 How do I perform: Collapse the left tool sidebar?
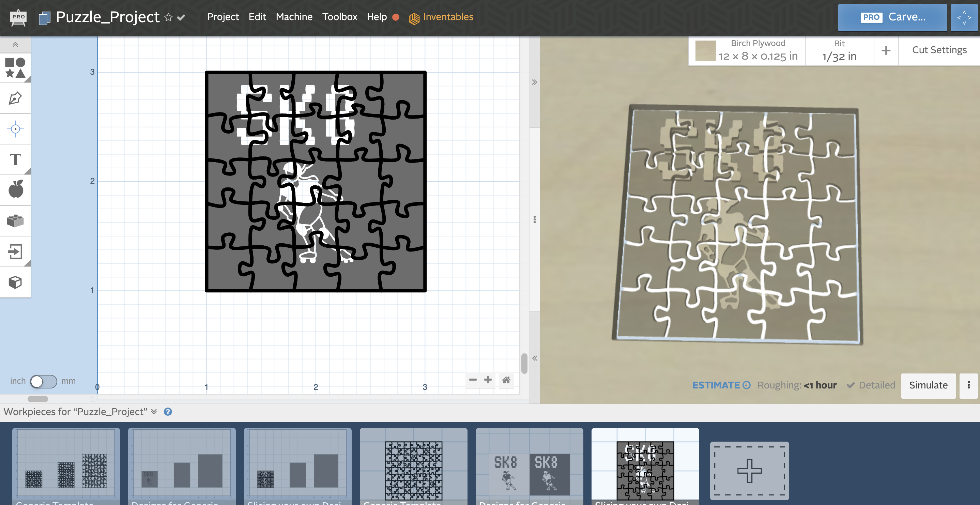click(15, 45)
